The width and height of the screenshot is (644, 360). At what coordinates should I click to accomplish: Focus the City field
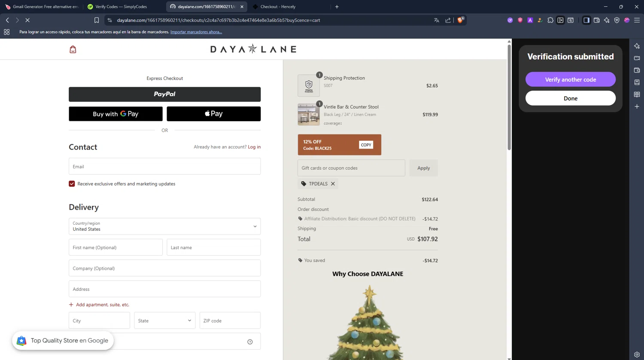pos(99,320)
